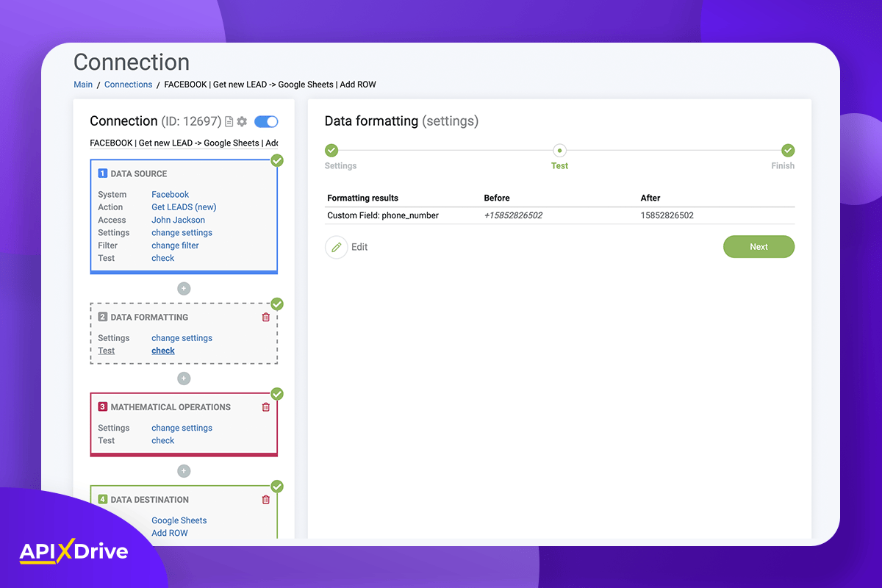This screenshot has height=588, width=882.
Task: Open connection settings gear icon
Action: (242, 122)
